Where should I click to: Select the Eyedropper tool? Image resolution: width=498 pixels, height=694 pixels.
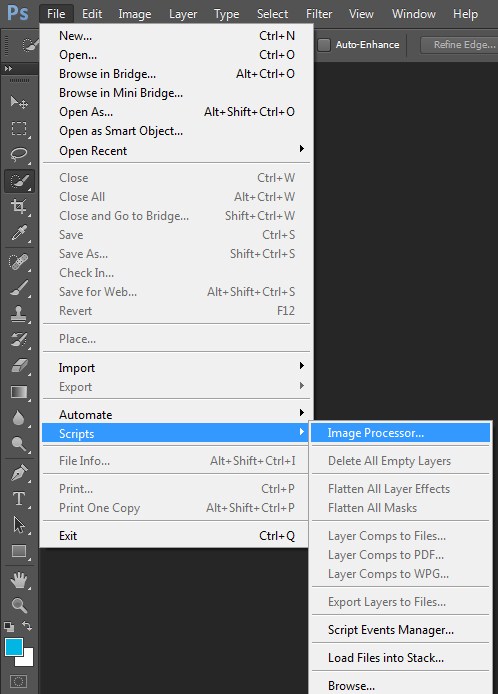coord(19,233)
